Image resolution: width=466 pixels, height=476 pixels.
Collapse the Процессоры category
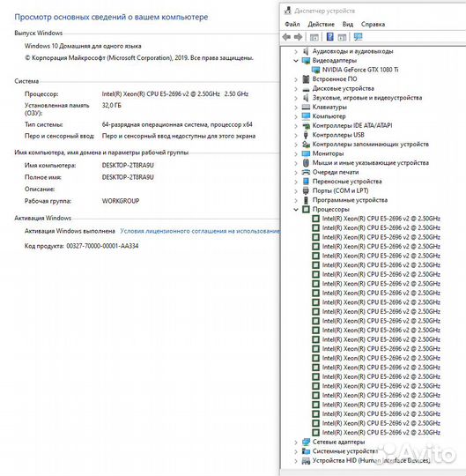[296, 210]
